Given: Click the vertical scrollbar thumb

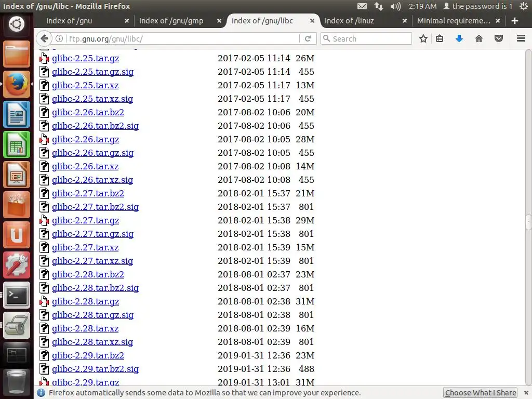Looking at the screenshot, I should tap(528, 222).
